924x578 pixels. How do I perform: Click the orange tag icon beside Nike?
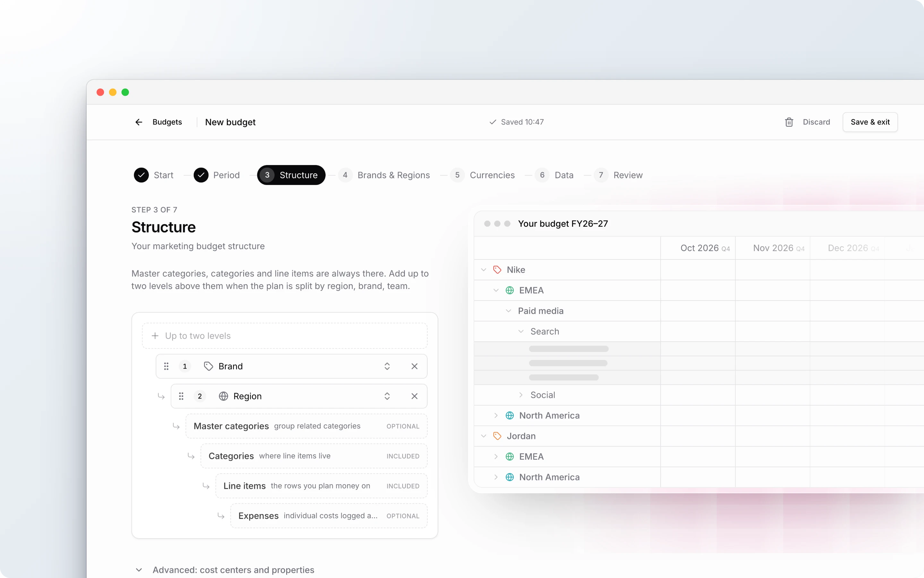497,270
